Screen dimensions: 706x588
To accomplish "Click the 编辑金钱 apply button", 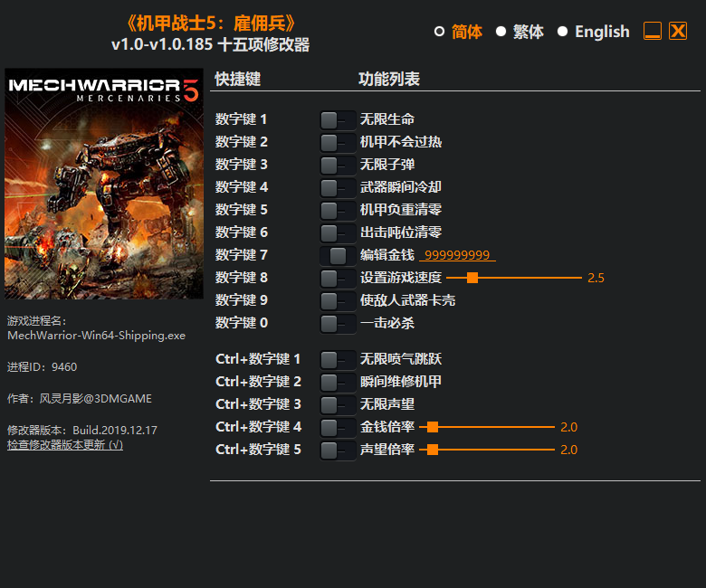I will (338, 255).
